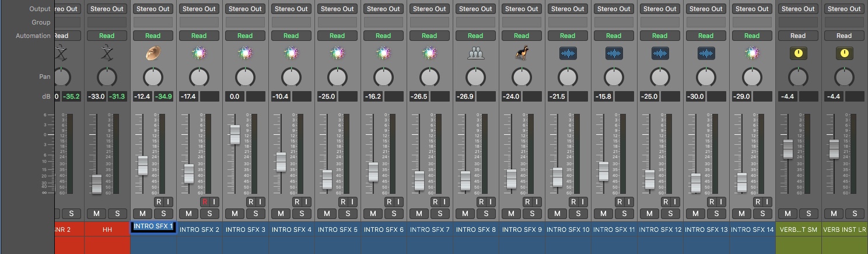Click the dog icon on INTRO SFX 9
The width and height of the screenshot is (868, 254).
(x=521, y=54)
